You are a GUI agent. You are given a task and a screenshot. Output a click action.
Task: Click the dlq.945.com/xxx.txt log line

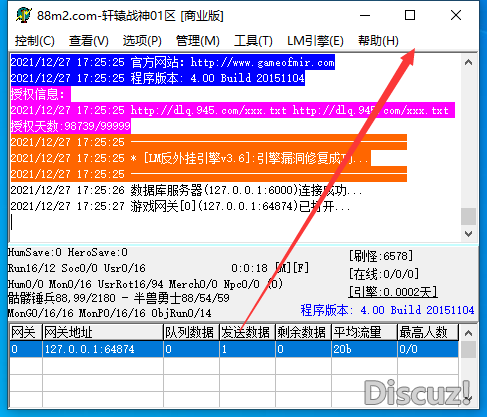pos(232,110)
